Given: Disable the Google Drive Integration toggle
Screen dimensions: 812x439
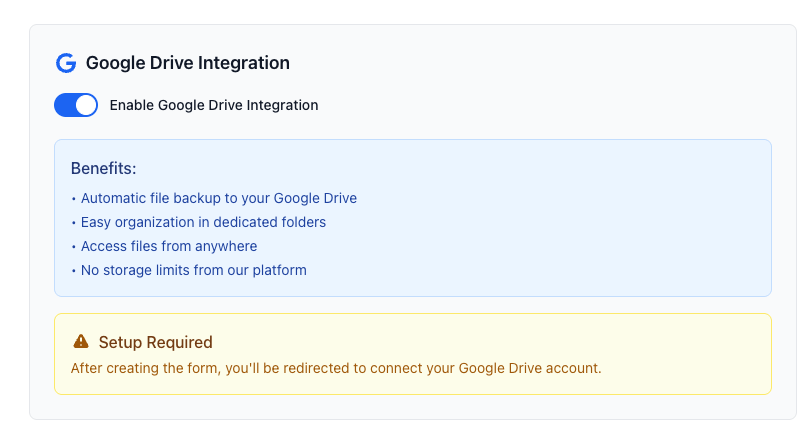Looking at the screenshot, I should (x=76, y=105).
